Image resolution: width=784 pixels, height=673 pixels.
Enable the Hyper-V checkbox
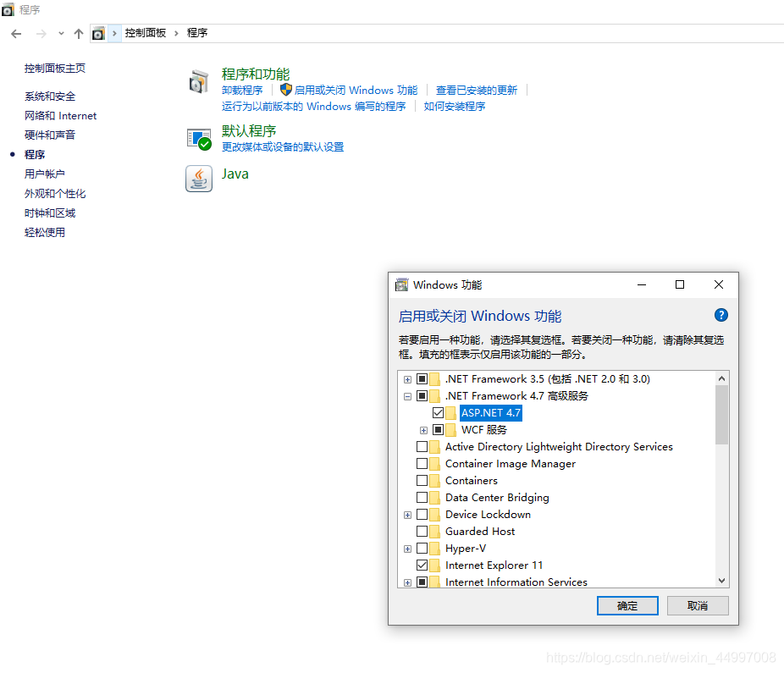click(422, 549)
